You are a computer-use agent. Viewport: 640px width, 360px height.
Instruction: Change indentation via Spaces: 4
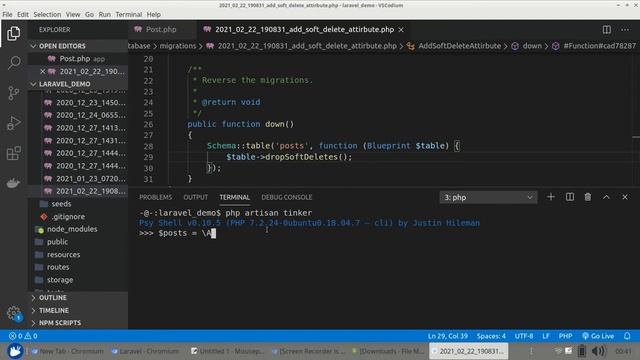point(491,336)
